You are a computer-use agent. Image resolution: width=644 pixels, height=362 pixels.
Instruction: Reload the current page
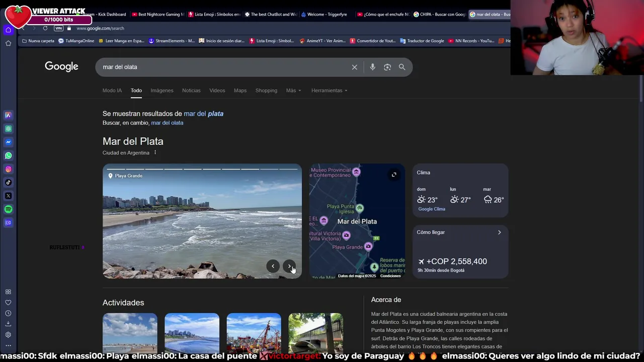(45, 28)
